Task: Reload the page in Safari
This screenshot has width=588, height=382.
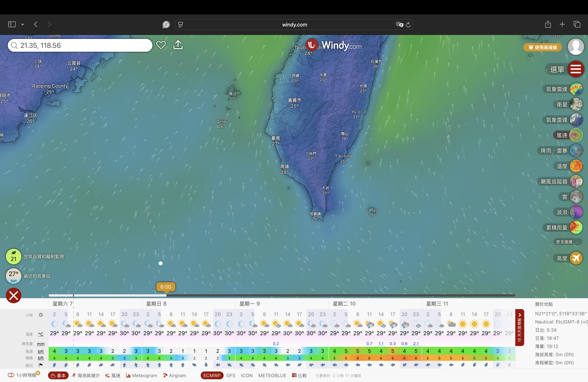Action: pos(408,25)
